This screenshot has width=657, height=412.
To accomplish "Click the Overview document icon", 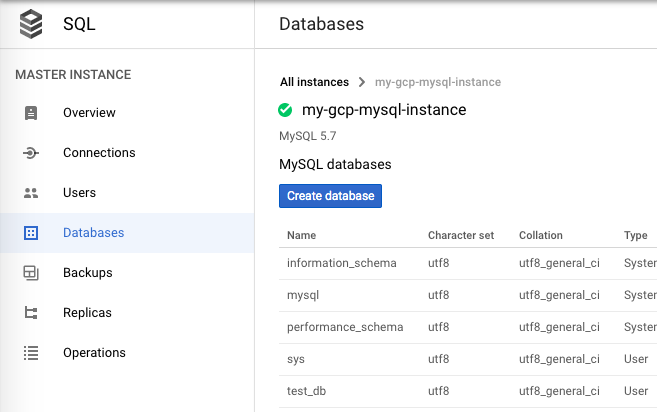I will click(x=31, y=113).
